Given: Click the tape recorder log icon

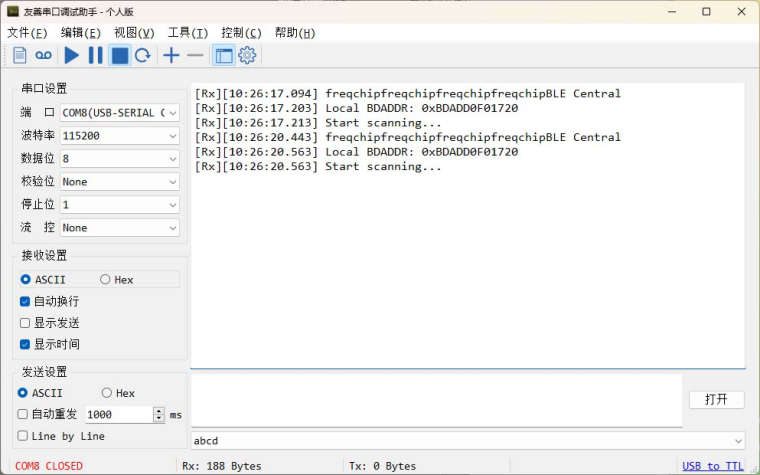Looking at the screenshot, I should pyautogui.click(x=44, y=56).
